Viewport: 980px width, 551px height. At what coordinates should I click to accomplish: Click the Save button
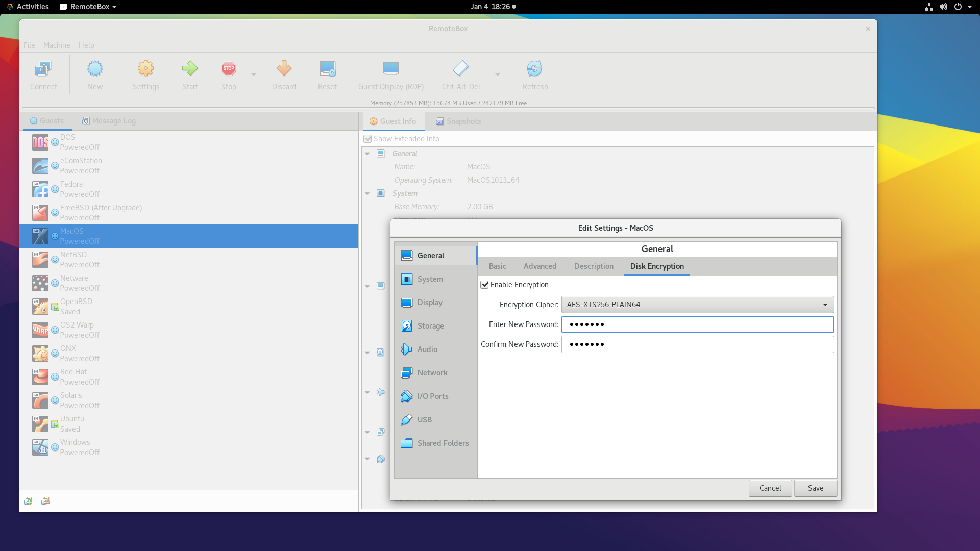click(x=815, y=488)
